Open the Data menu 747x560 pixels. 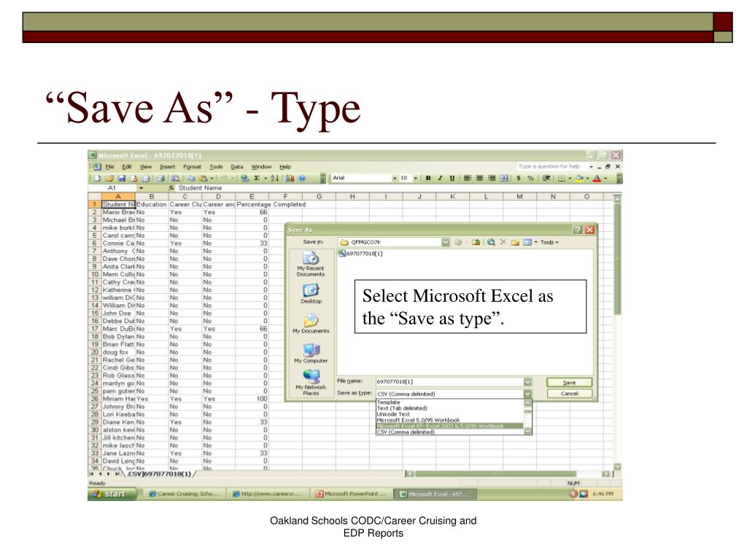coord(237,167)
